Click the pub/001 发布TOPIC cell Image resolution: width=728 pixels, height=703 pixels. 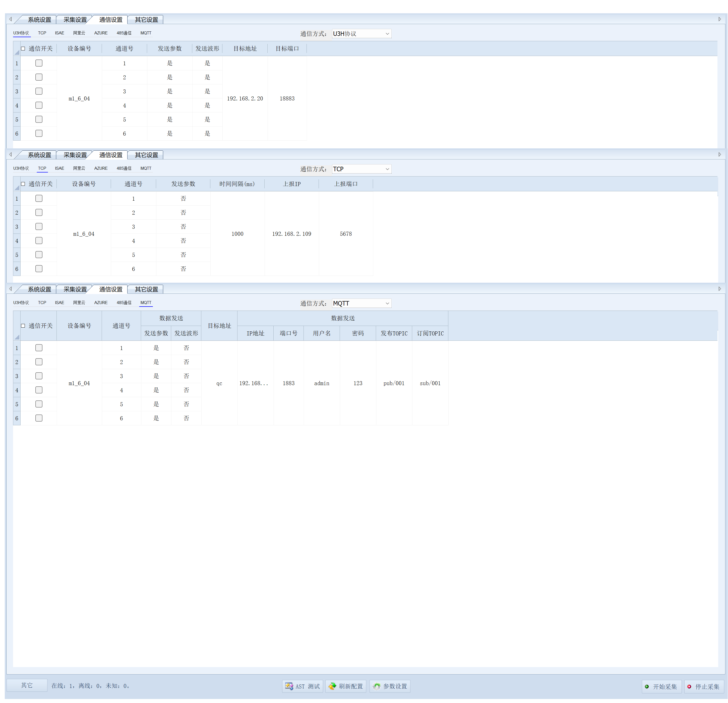tap(394, 383)
